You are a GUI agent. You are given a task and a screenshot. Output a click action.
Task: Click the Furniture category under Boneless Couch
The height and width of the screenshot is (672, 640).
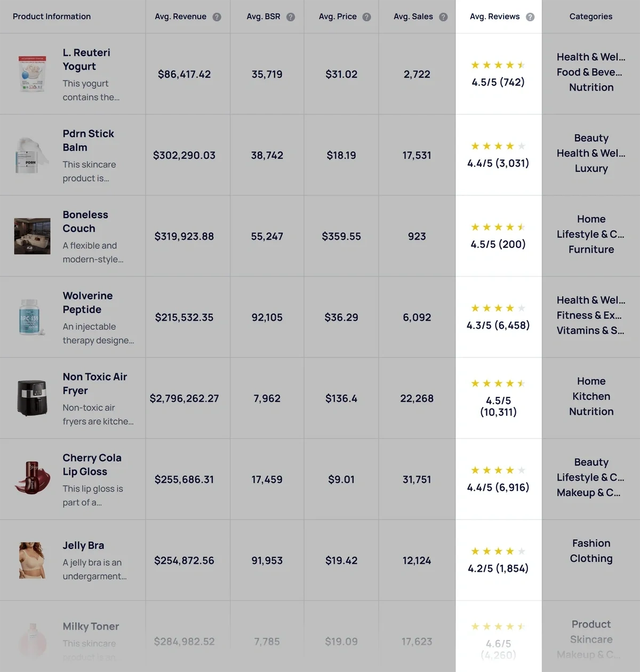(591, 249)
